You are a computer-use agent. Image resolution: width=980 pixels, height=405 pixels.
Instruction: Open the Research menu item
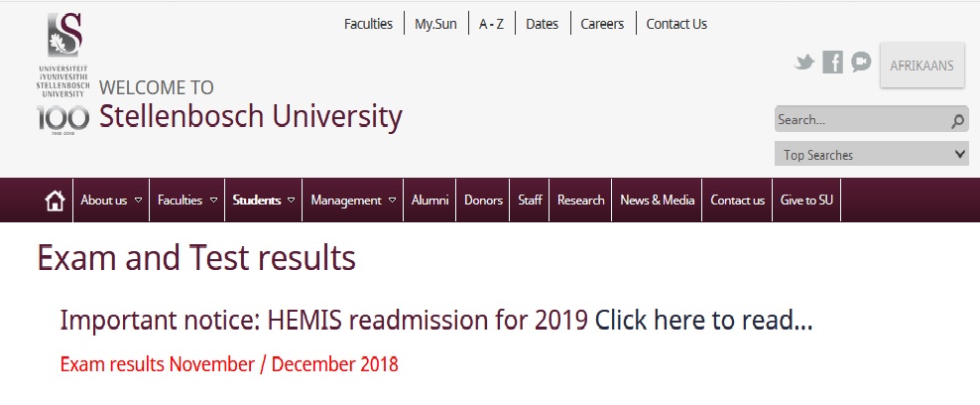tap(580, 201)
